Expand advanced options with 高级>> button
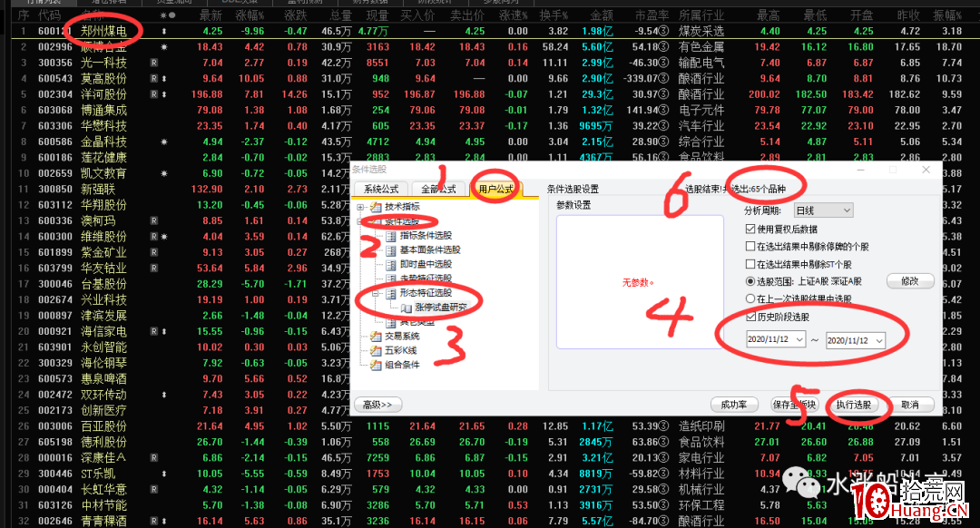 (377, 405)
